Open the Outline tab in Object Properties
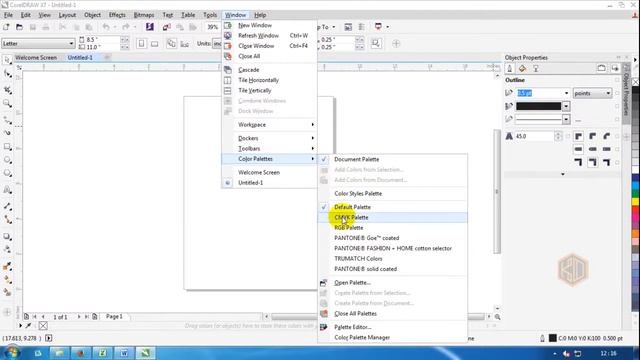Image resolution: width=640 pixels, height=360 pixels. click(509, 69)
